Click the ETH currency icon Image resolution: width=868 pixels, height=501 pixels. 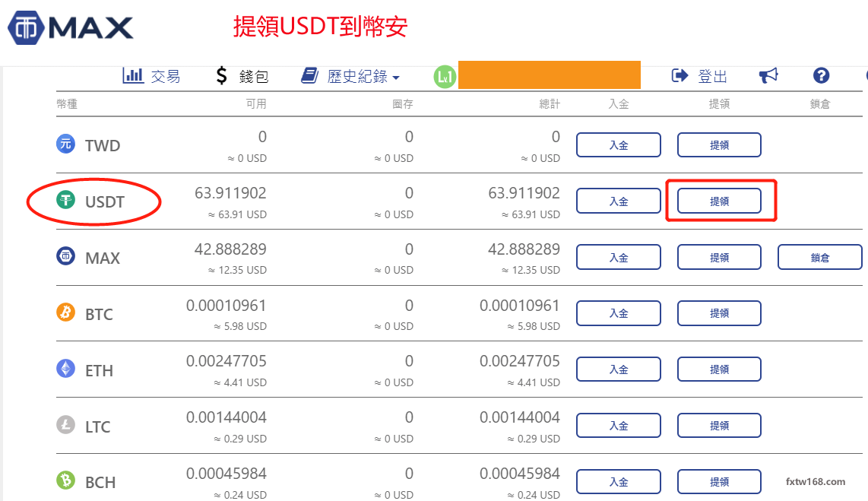[x=65, y=369]
